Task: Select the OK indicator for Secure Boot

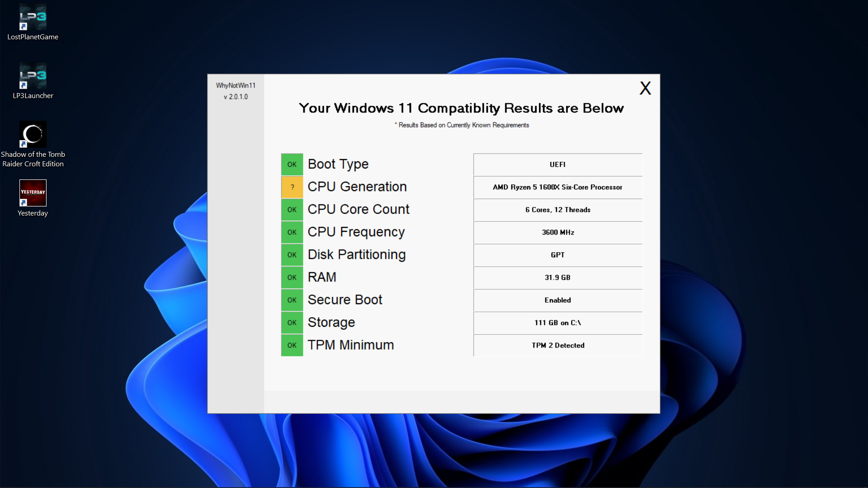Action: (x=292, y=300)
